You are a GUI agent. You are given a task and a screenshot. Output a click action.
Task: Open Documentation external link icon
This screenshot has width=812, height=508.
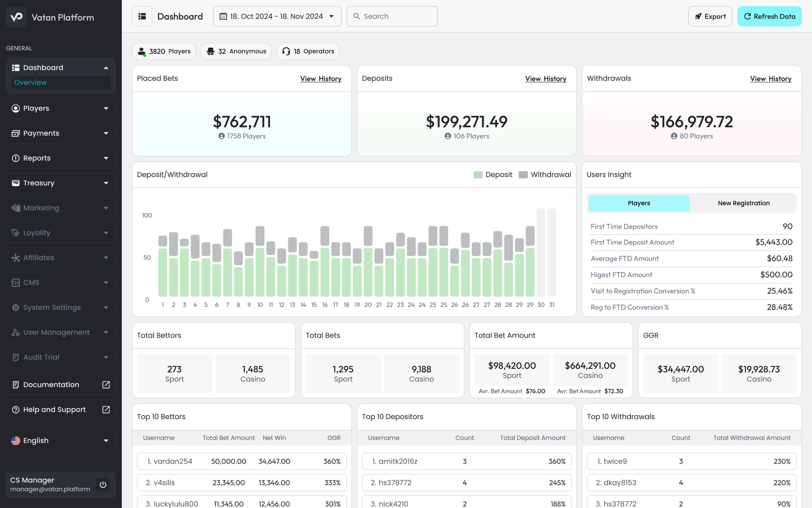coord(106,385)
